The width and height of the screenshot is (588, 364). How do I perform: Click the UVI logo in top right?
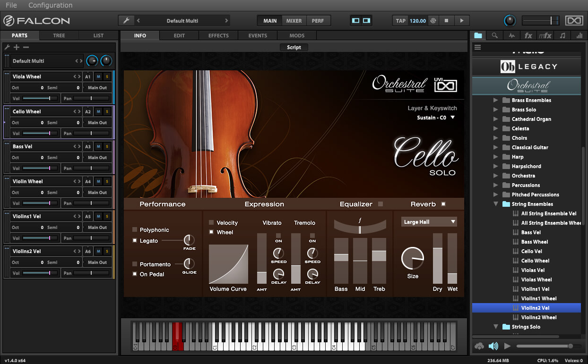[x=574, y=21]
